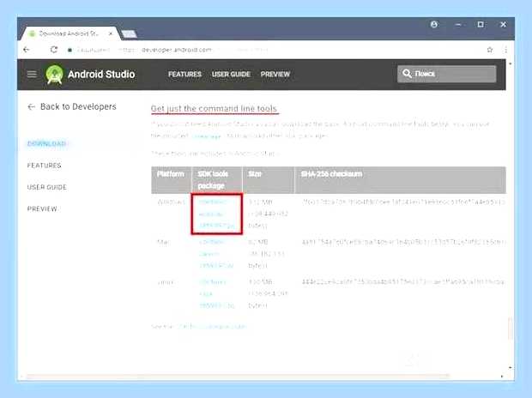
Task: Go Back to Developers link
Action: pos(71,106)
